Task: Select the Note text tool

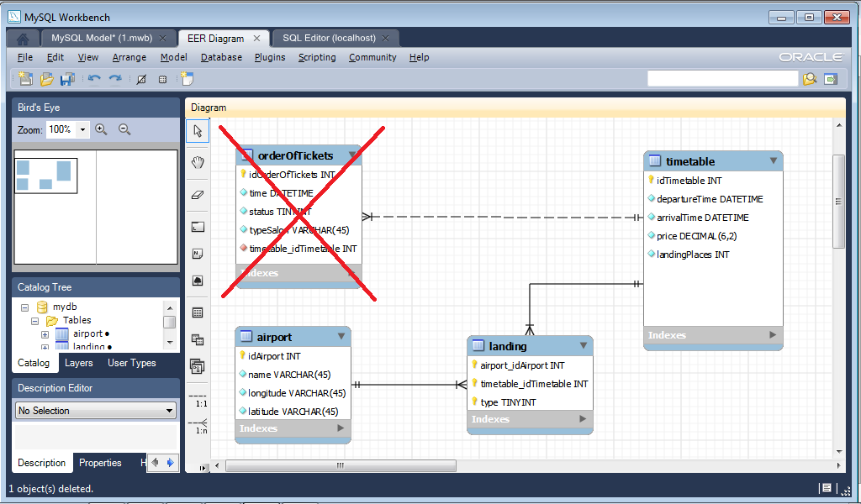Action: pyautogui.click(x=198, y=254)
